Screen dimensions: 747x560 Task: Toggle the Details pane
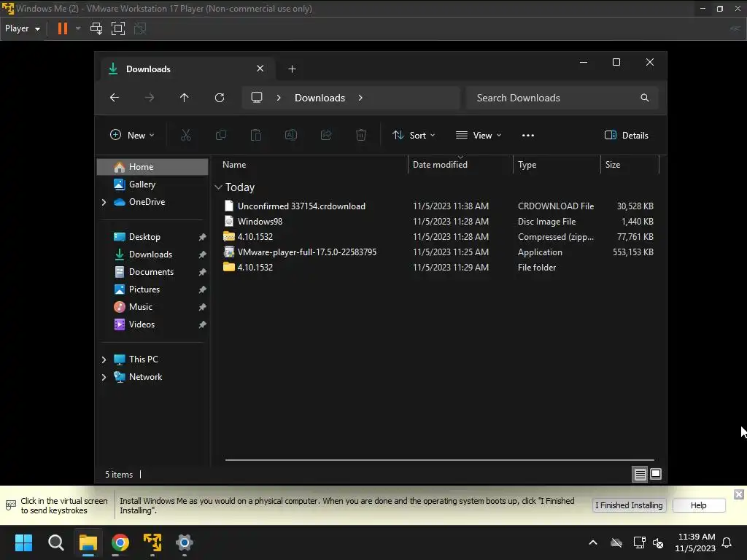(627, 135)
